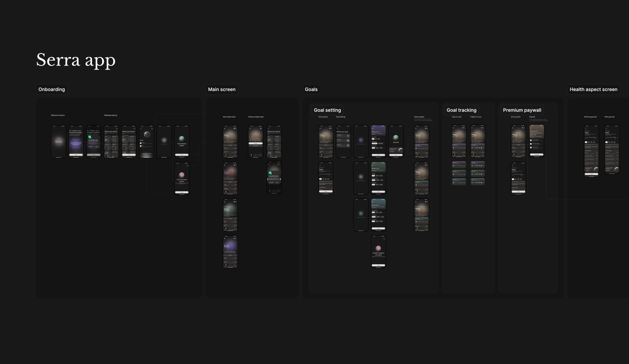629x364 pixels.
Task: Select the 'With goal set' label
Action: tap(609, 117)
